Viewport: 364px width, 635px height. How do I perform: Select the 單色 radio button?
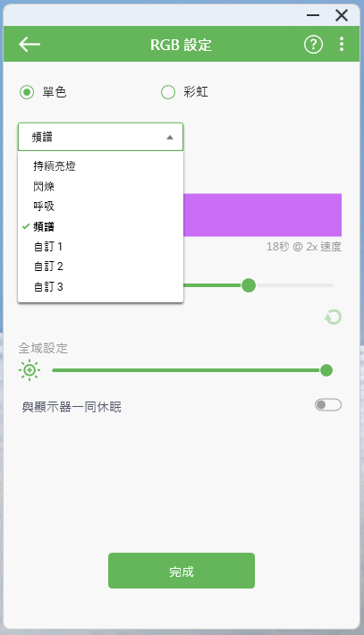(x=27, y=92)
